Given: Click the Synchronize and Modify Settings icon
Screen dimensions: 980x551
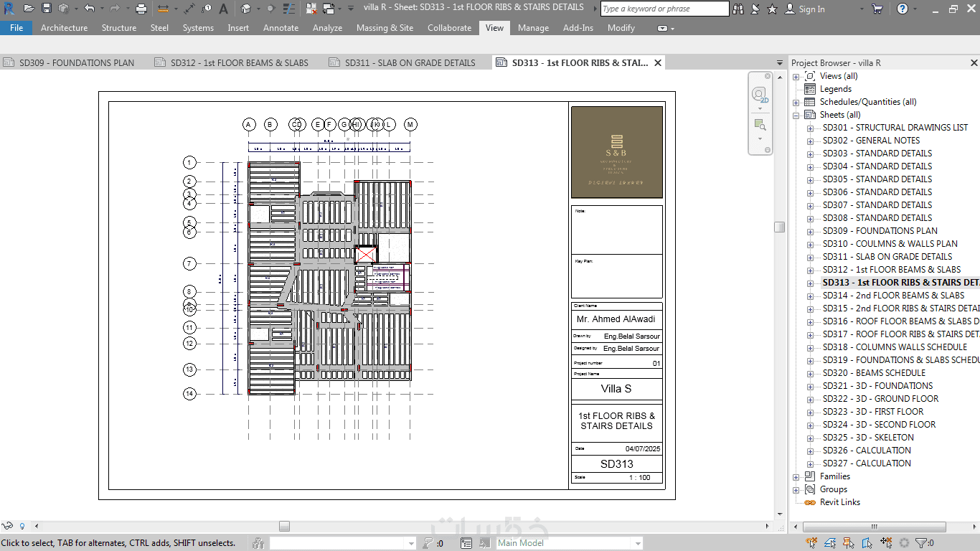Looking at the screenshot, I should point(64,9).
